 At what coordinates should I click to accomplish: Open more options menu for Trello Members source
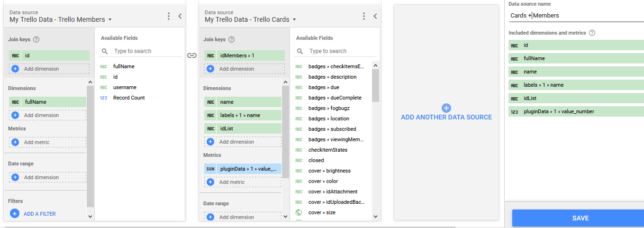coord(169,16)
